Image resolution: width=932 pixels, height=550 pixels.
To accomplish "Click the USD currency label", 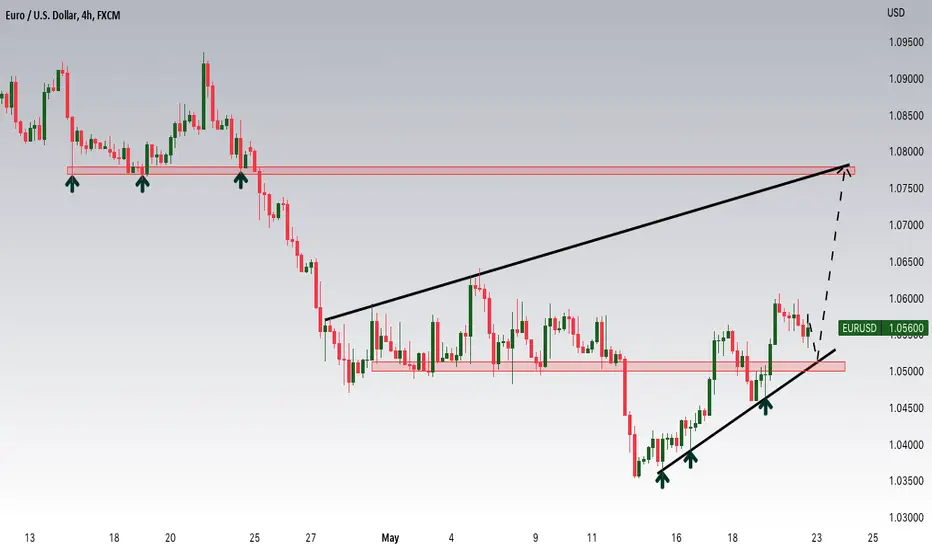I will pyautogui.click(x=896, y=12).
